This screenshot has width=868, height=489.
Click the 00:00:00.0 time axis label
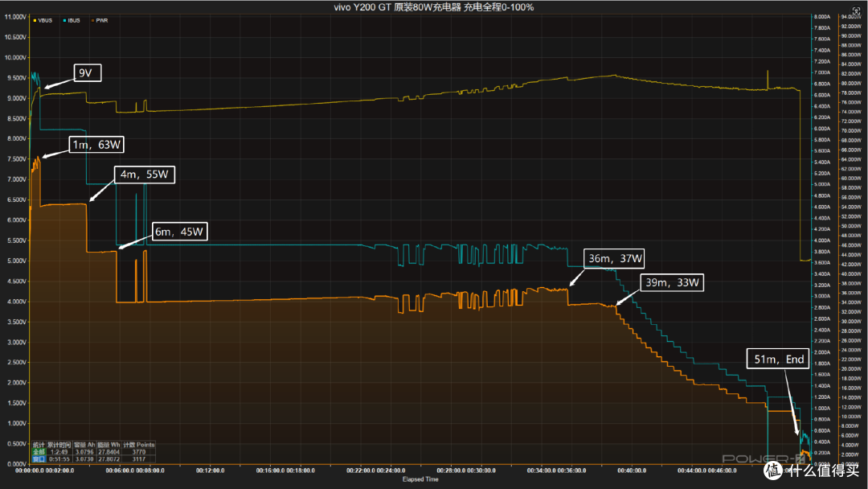(30, 471)
